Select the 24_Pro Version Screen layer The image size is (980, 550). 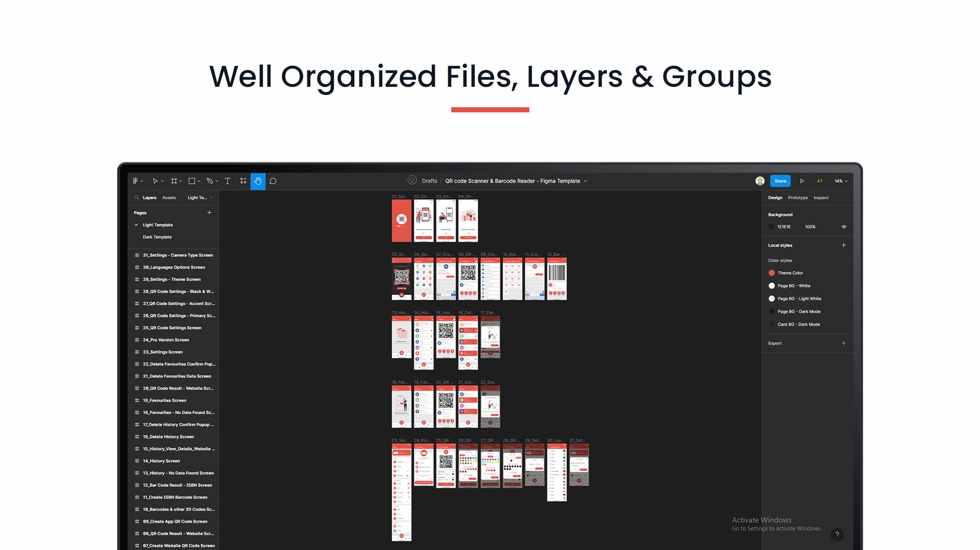point(166,340)
